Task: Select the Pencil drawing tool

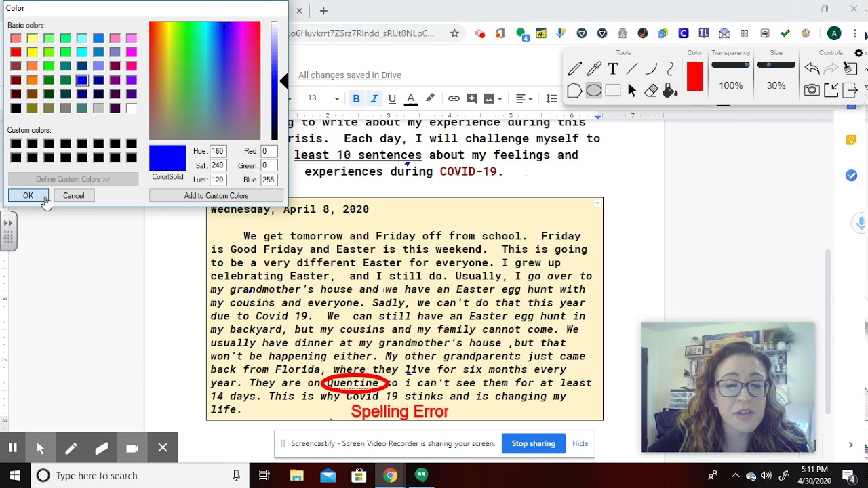Action: click(x=574, y=68)
